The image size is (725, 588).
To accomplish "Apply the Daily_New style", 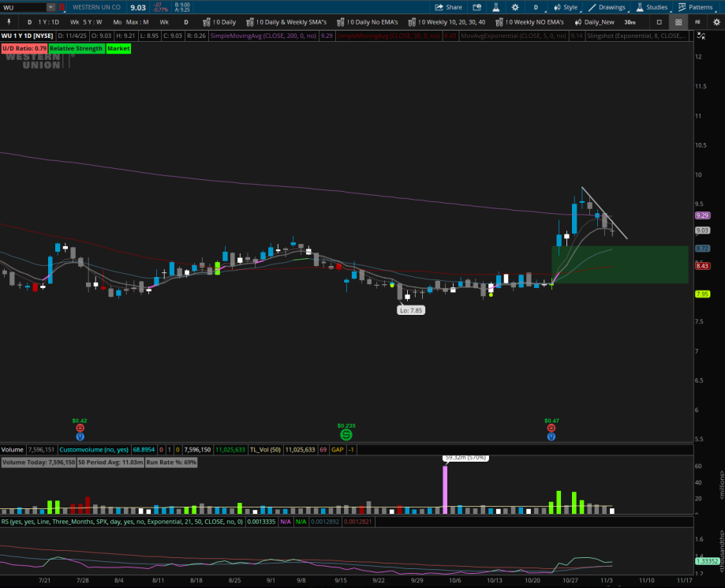I will [595, 22].
